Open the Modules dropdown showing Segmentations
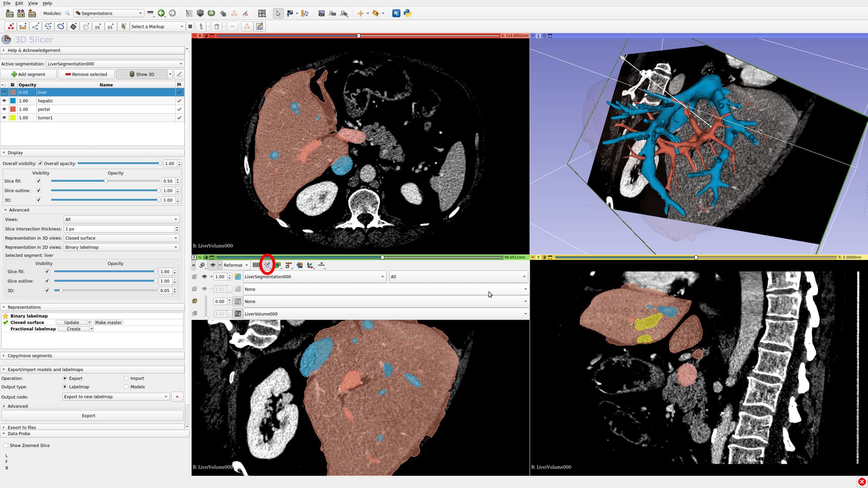Screen dimensions: 868x488 (x=108, y=13)
